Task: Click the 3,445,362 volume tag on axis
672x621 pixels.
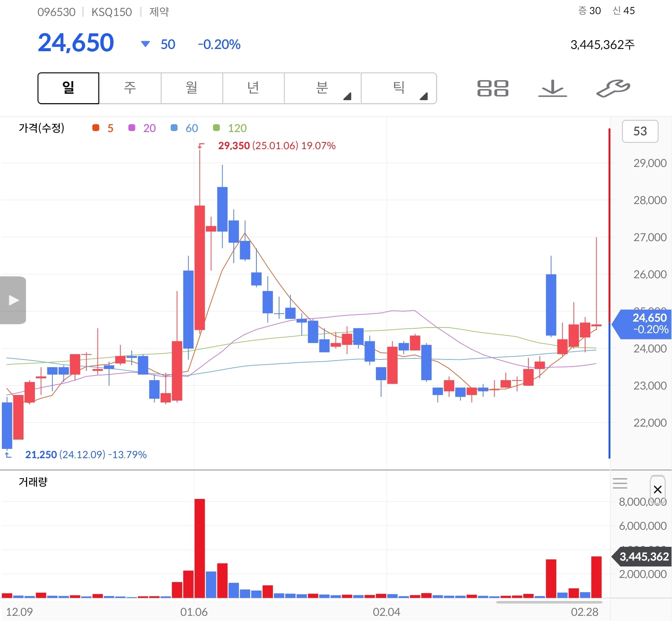Action: point(642,556)
